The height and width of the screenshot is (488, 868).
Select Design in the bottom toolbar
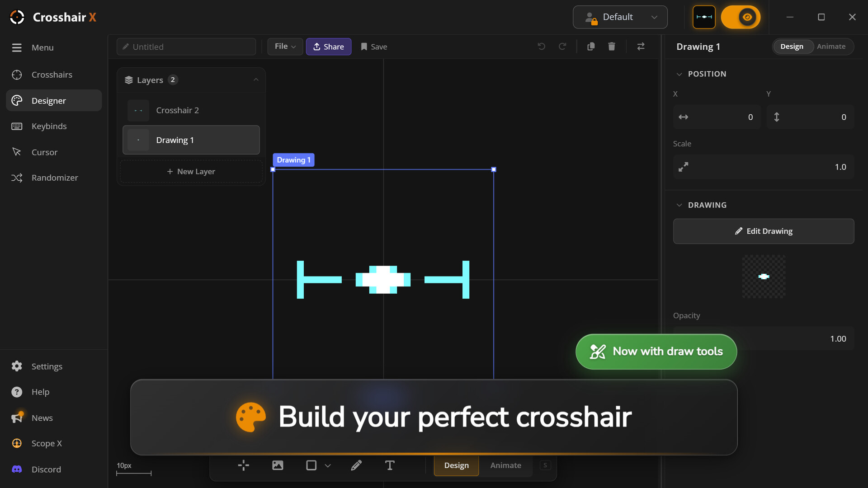(456, 465)
